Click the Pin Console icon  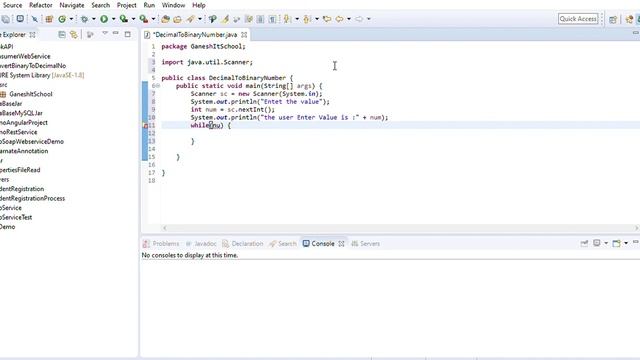584,243
